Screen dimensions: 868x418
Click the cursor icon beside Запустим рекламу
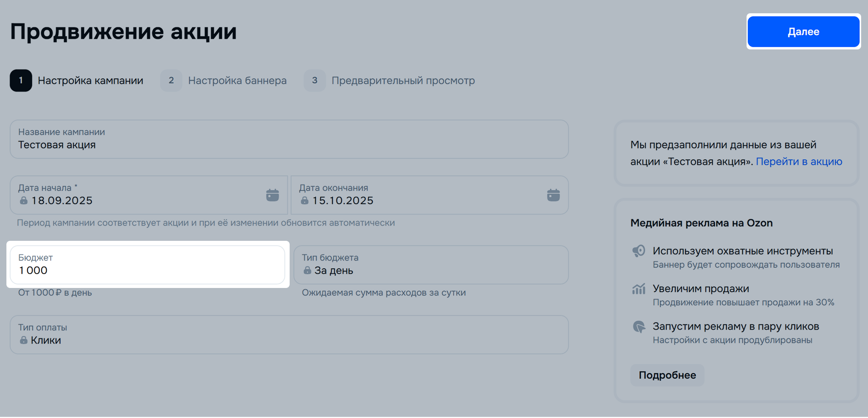pyautogui.click(x=638, y=327)
